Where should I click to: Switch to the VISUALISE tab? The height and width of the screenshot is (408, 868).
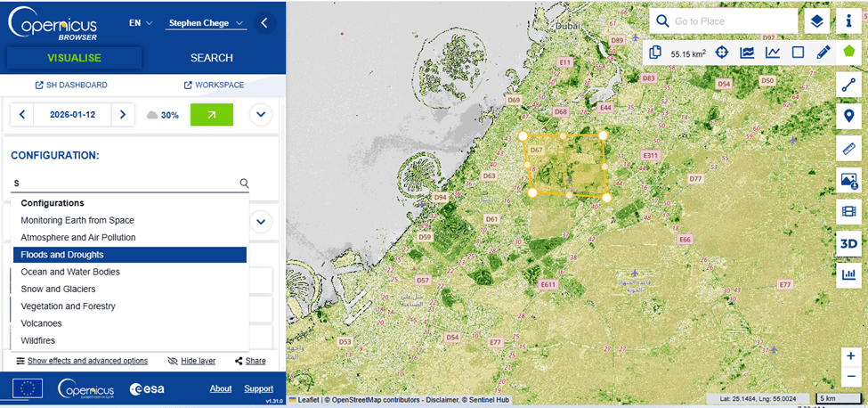click(x=74, y=58)
